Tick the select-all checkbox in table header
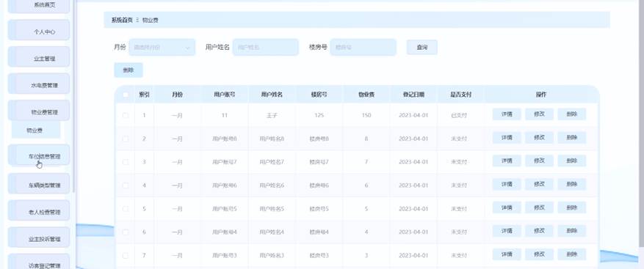Viewport: 644px width, 269px height. (126, 95)
